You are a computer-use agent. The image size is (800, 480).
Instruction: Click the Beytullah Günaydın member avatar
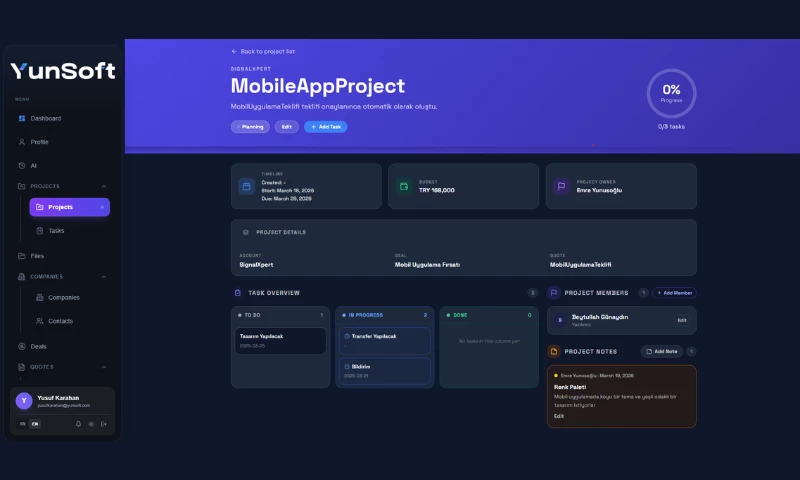[560, 320]
